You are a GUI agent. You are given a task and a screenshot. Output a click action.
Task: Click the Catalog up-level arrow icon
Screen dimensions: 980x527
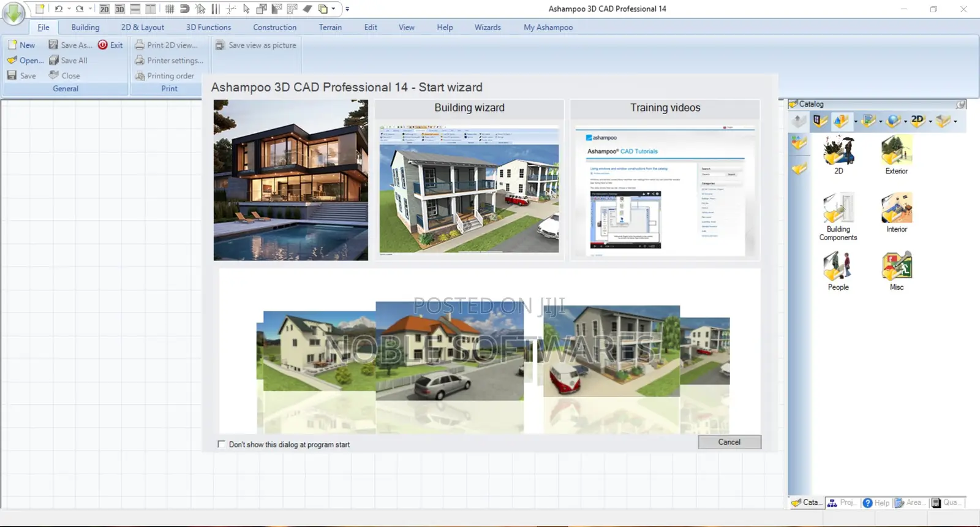click(x=799, y=121)
